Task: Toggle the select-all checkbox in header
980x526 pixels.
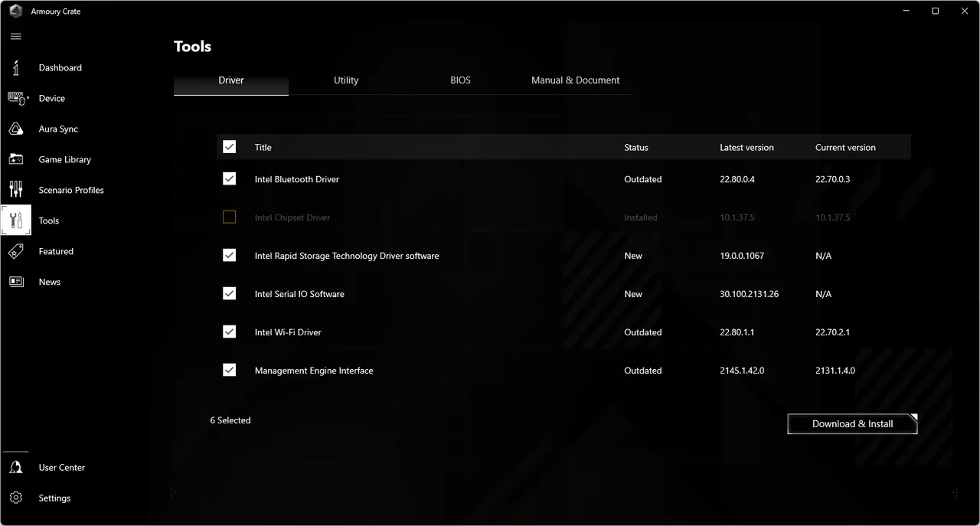Action: pos(229,147)
